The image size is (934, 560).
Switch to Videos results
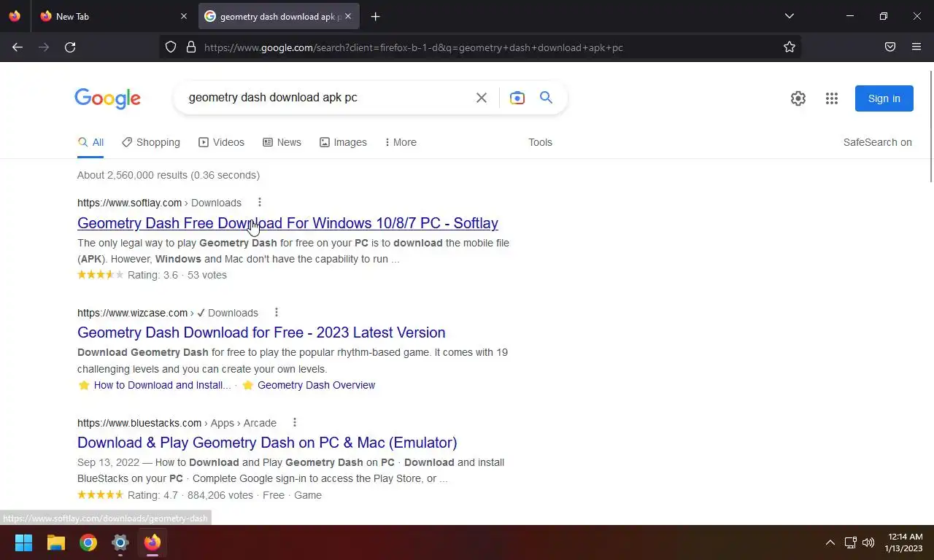tap(222, 142)
